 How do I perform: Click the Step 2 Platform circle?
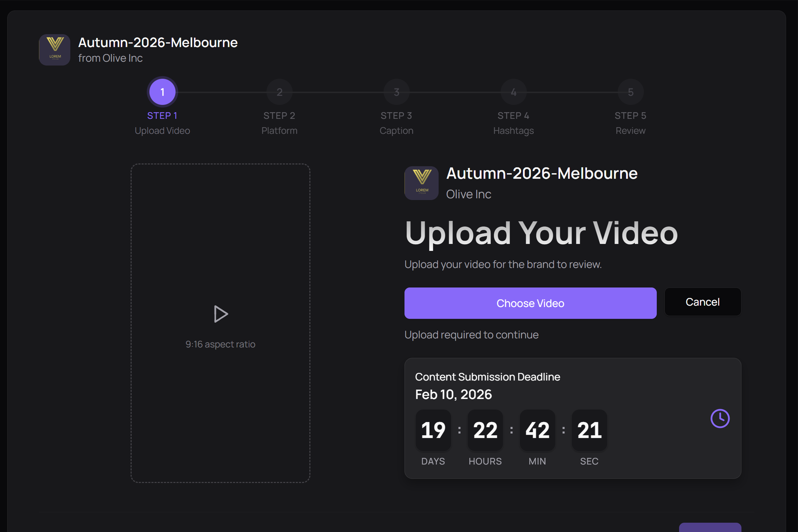[x=279, y=92]
